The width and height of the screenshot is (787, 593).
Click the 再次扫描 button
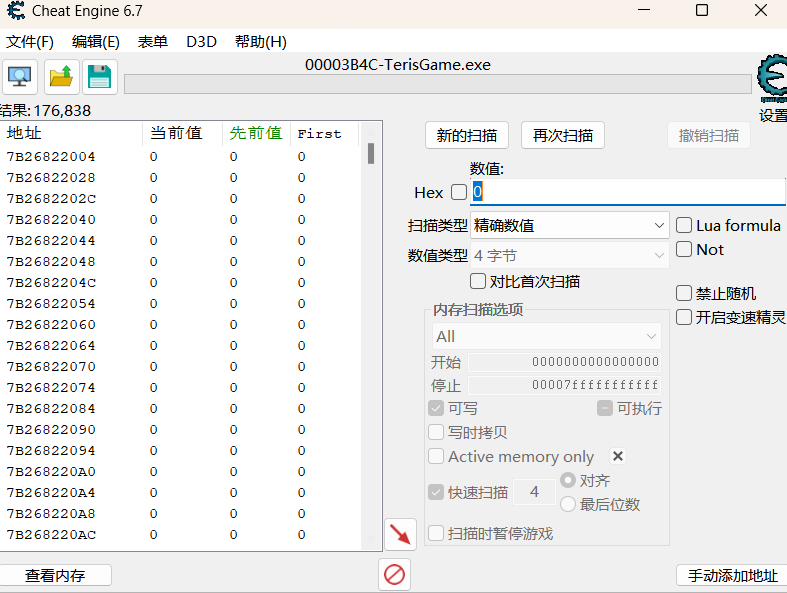point(563,135)
